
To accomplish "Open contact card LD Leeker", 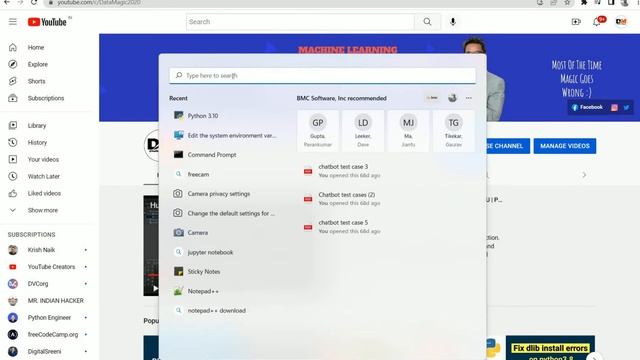I will 363,131.
